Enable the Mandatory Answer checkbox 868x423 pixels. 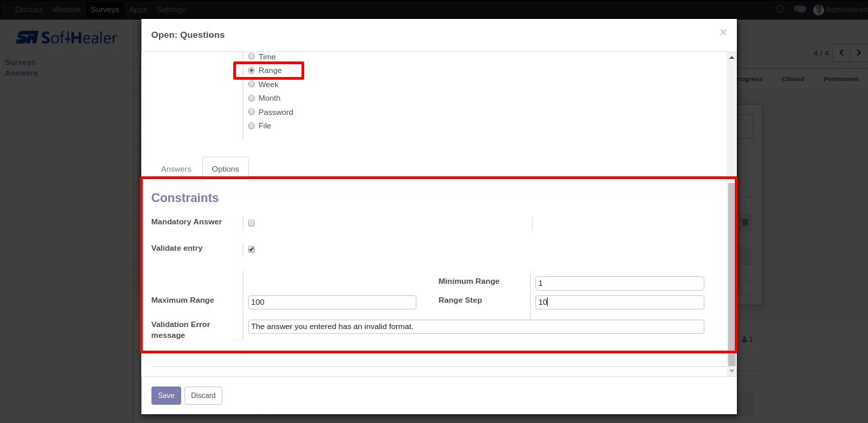click(x=251, y=223)
